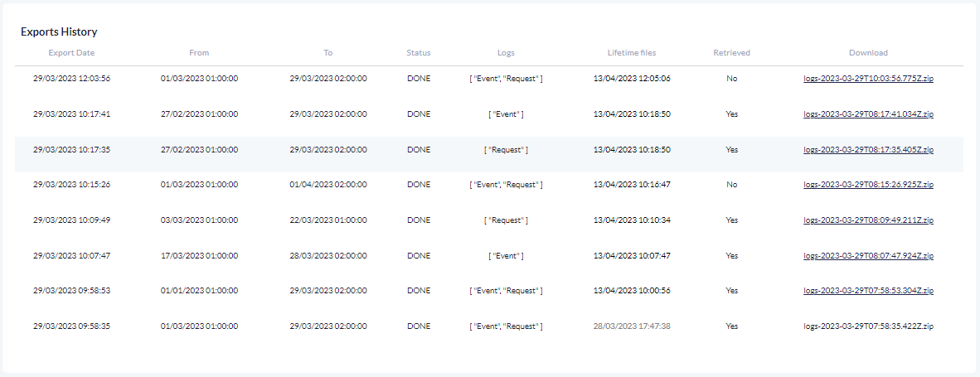The image size is (980, 377).
Task: Download logs-2023-03-29T07:58:53.304Z.zip file
Action: pyautogui.click(x=868, y=291)
